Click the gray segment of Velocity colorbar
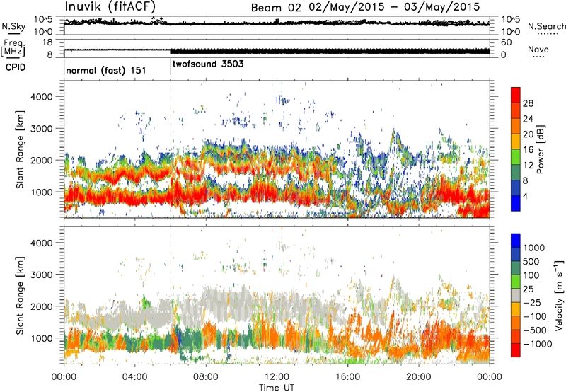Image resolution: width=566 pixels, height=392 pixels. pyautogui.click(x=516, y=295)
